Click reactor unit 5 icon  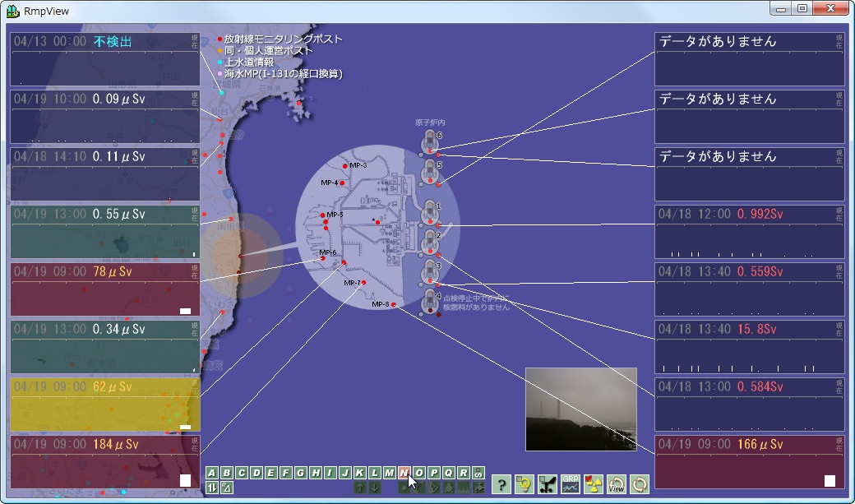[430, 172]
